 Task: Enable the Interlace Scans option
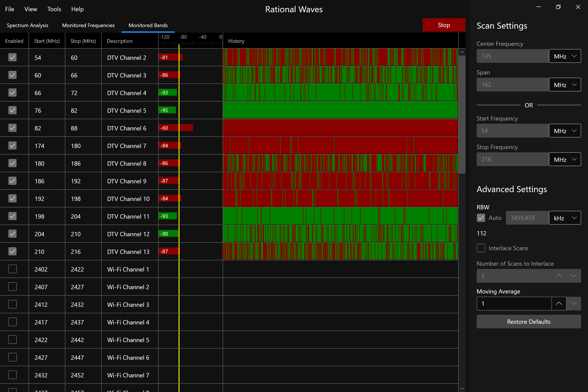pos(481,248)
